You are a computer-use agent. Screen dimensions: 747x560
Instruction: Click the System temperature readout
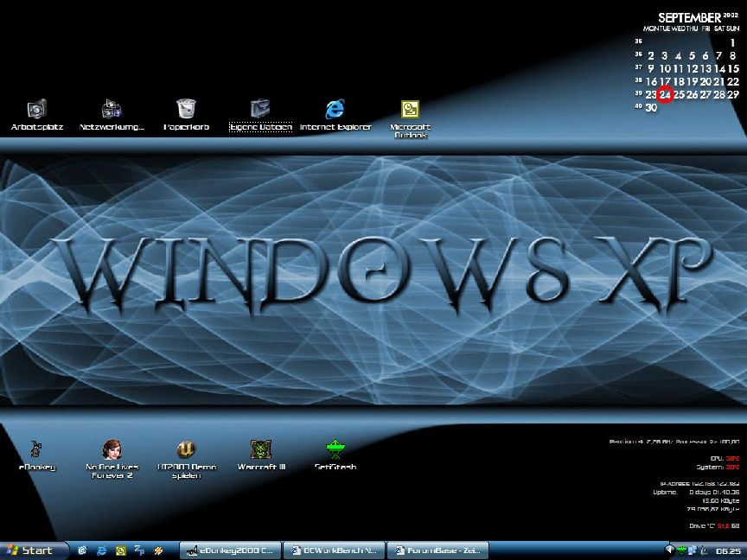[718, 467]
